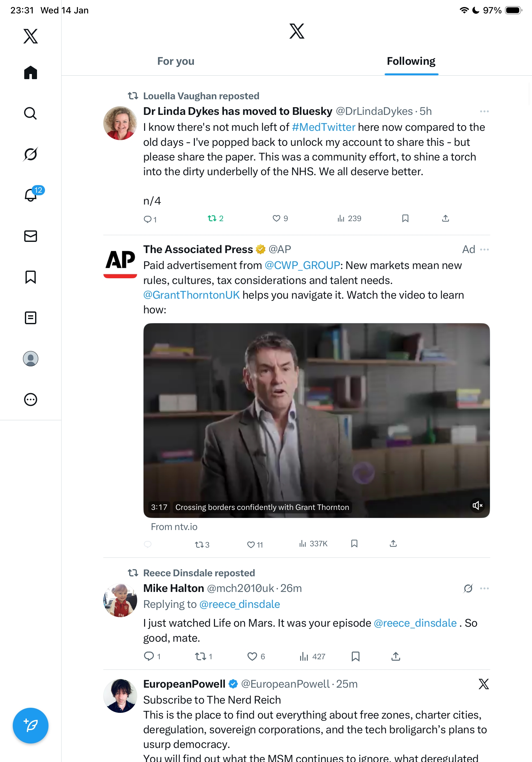Open more options on the AP ad
The height and width of the screenshot is (762, 532).
tap(484, 250)
